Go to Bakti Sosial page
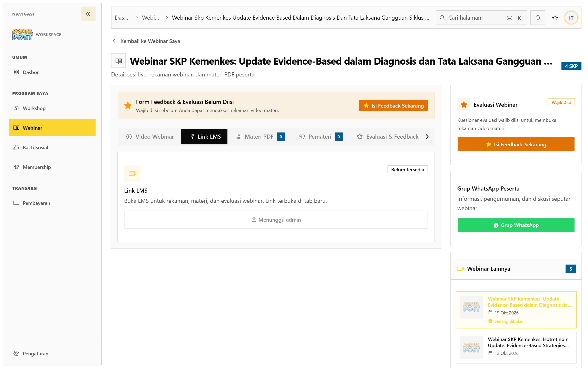The width and height of the screenshot is (588, 368). click(52, 147)
